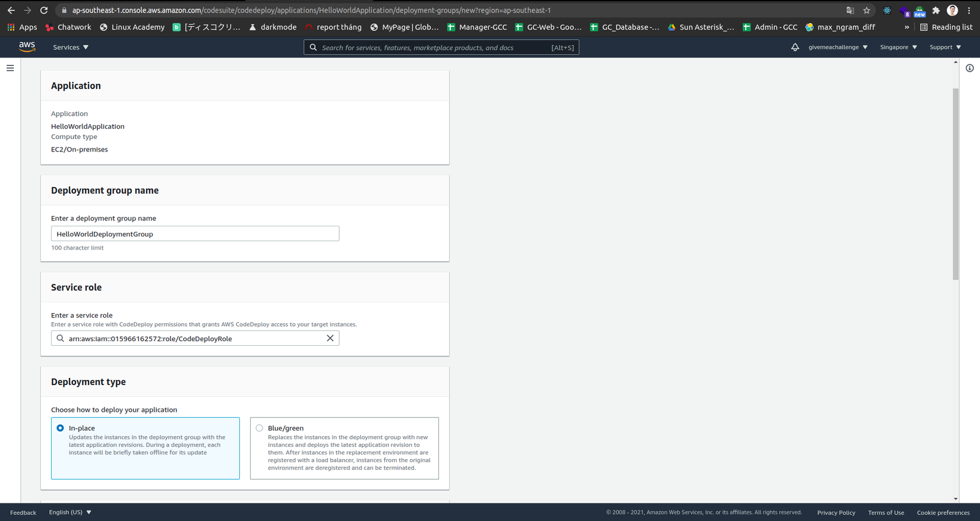Open the Chrome three-dot menu

(x=969, y=10)
